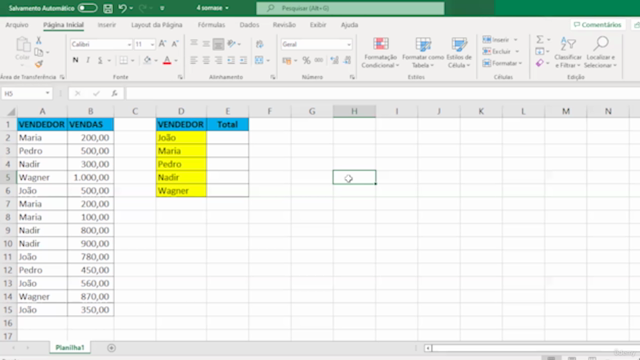This screenshot has width=640, height=360.
Task: Open the Exibir tab
Action: click(318, 25)
